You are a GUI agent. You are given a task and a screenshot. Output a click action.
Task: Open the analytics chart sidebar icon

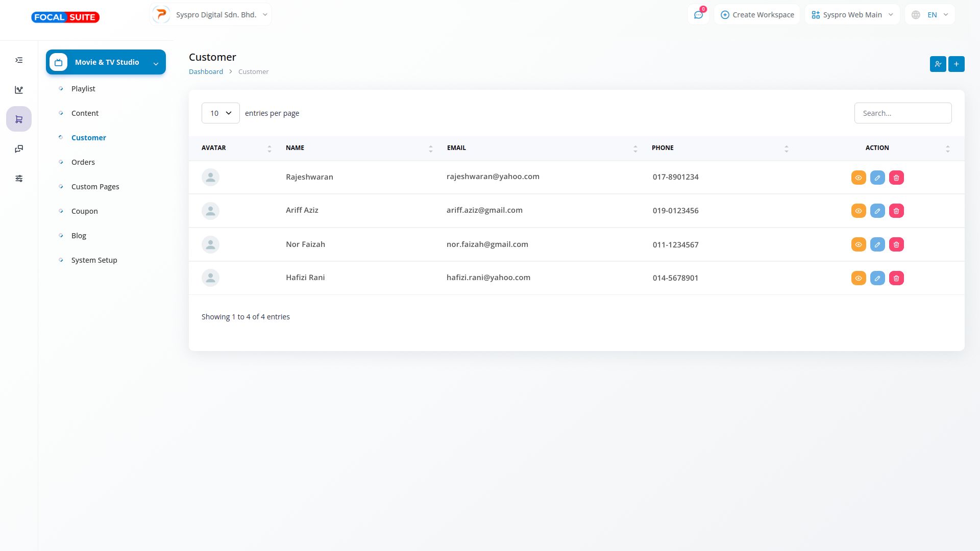click(19, 90)
